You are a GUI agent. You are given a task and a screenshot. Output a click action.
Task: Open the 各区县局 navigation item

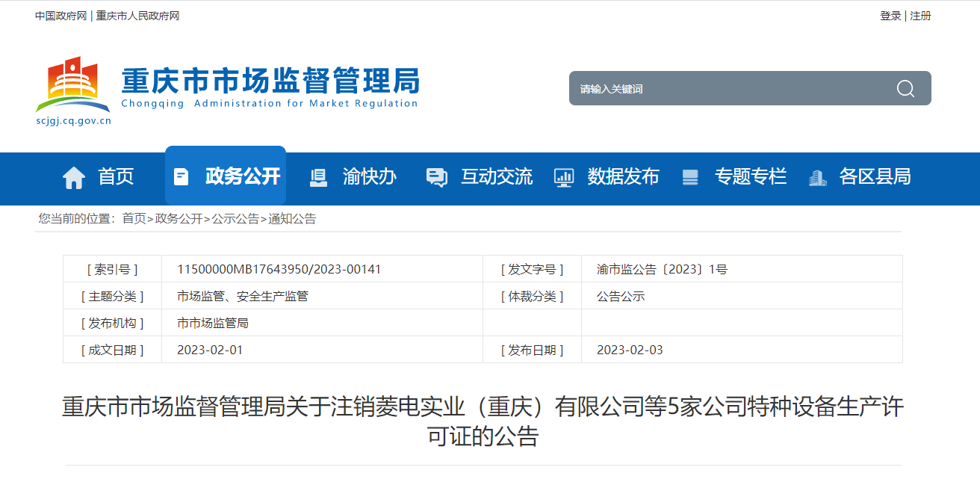point(875,176)
